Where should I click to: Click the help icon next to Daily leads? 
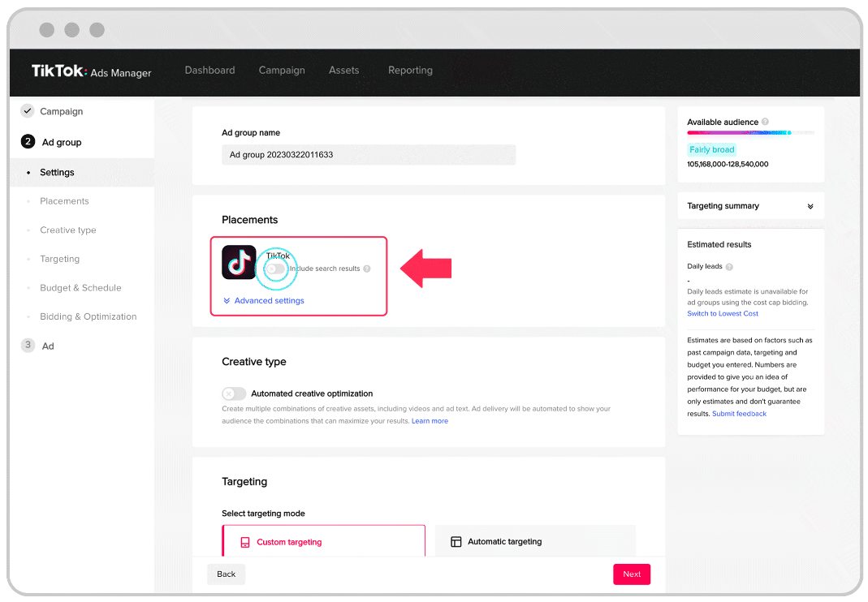coord(729,267)
